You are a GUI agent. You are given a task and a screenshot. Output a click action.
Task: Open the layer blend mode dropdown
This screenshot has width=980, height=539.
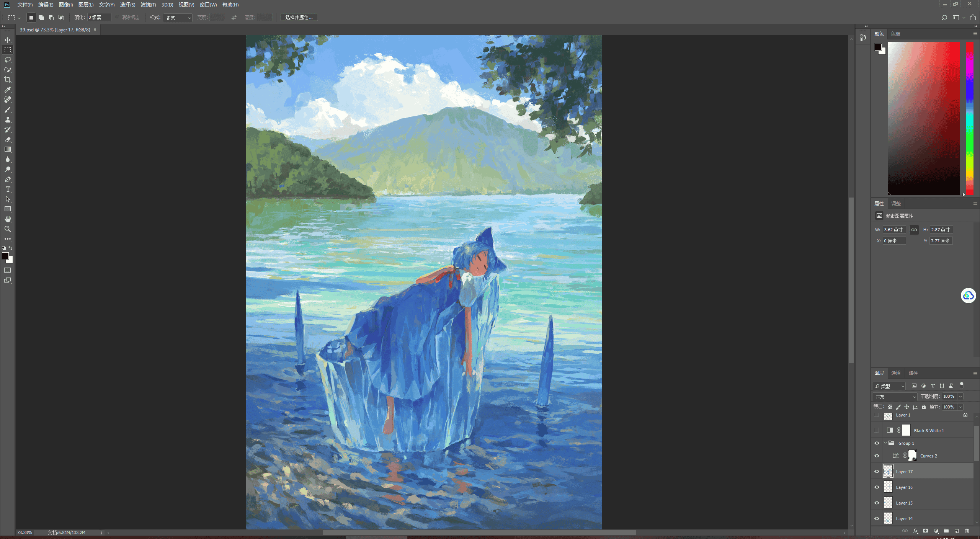coord(895,397)
